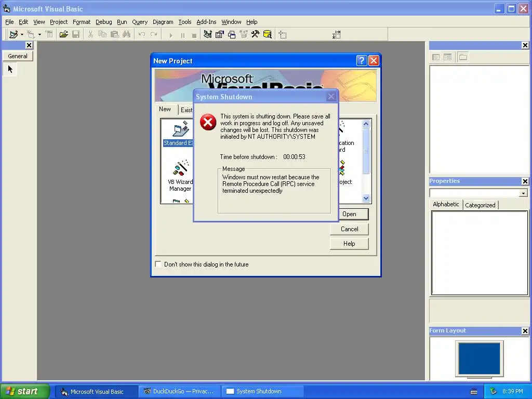The height and width of the screenshot is (399, 532).
Task: Open the Tools menu
Action: 185,22
